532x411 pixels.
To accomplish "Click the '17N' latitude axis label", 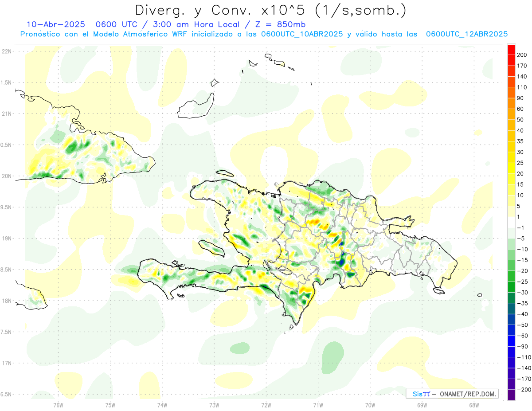I will (6, 363).
